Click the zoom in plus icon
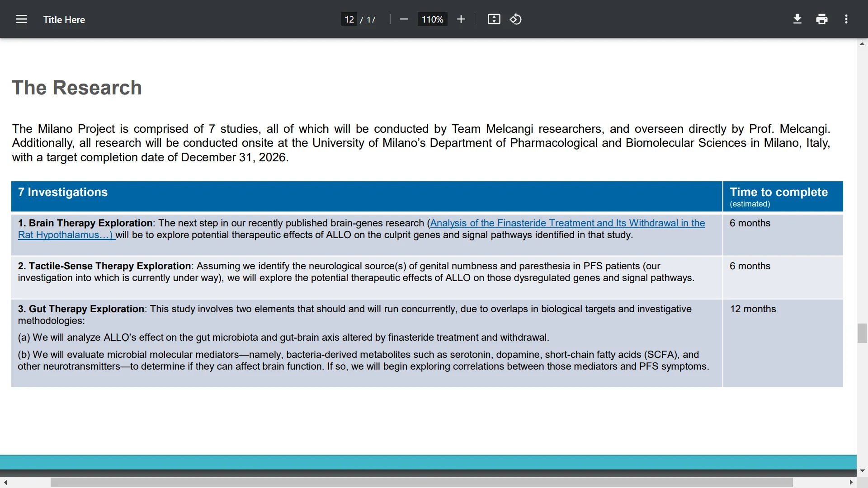This screenshot has width=868, height=488. coord(461,19)
